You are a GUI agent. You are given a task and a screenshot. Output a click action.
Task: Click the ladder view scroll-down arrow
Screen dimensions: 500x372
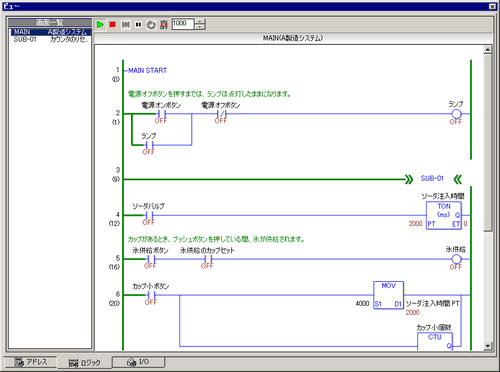tap(488, 346)
